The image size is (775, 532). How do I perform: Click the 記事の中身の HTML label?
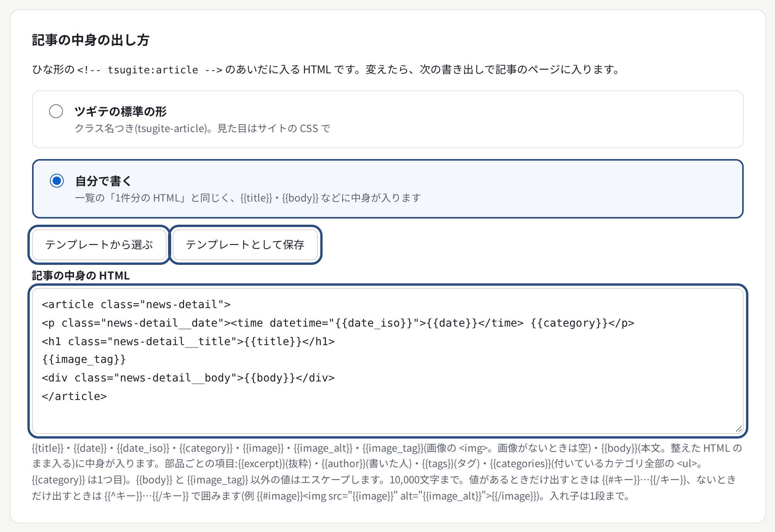pyautogui.click(x=81, y=276)
